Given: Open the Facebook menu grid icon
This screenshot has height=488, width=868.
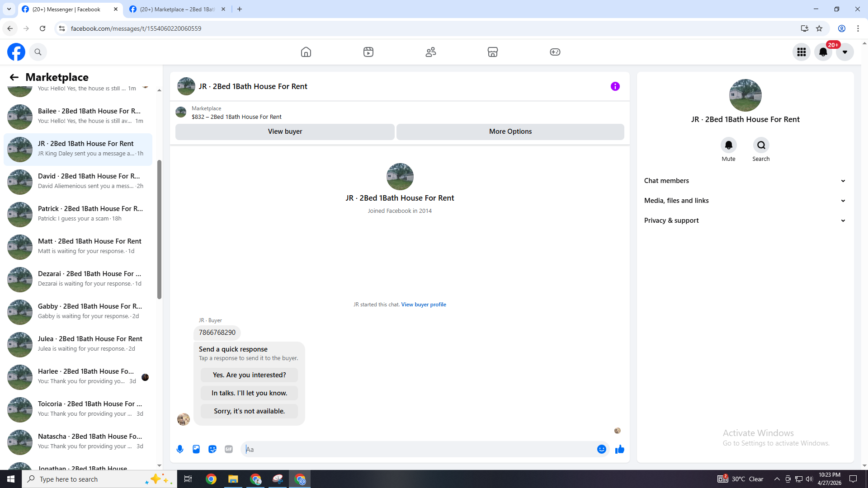Looking at the screenshot, I should click(802, 52).
